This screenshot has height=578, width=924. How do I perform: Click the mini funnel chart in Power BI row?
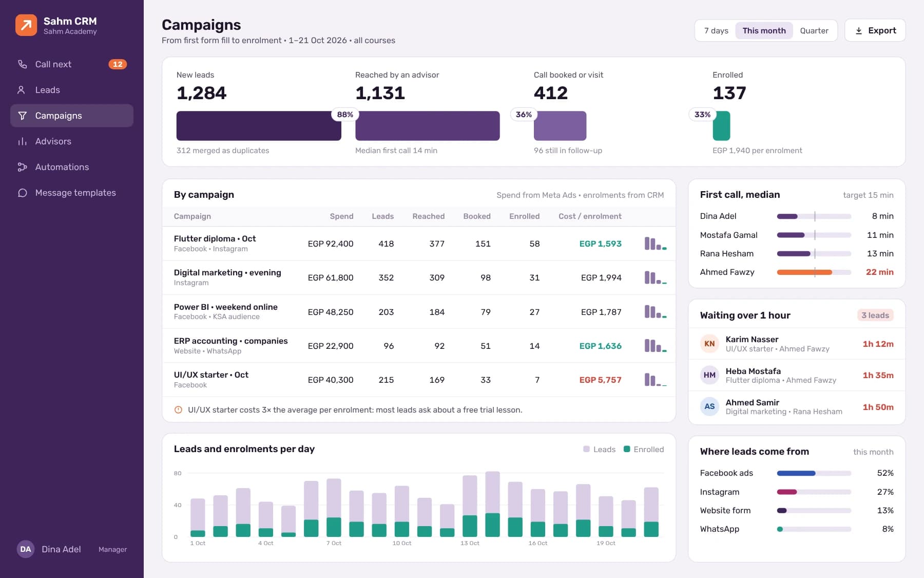point(656,312)
